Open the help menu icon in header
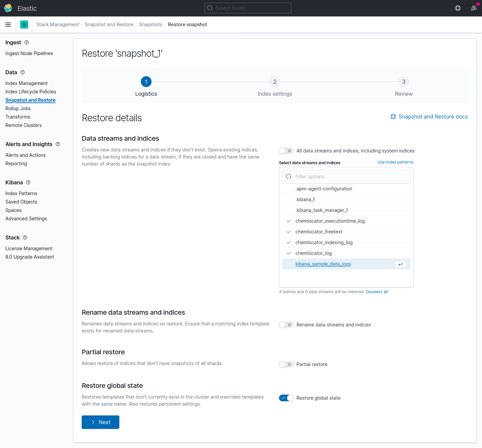Viewport: 482px width, 448px height. coord(457,8)
